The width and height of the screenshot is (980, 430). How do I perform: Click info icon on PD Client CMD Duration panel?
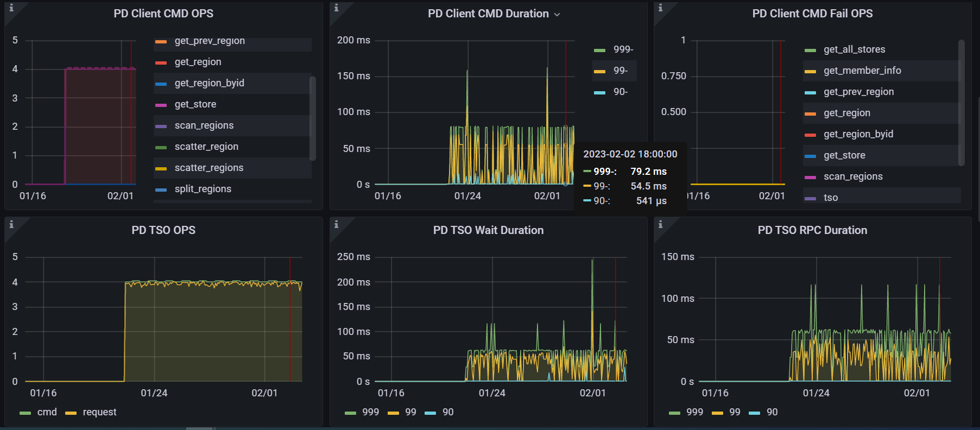[x=336, y=8]
